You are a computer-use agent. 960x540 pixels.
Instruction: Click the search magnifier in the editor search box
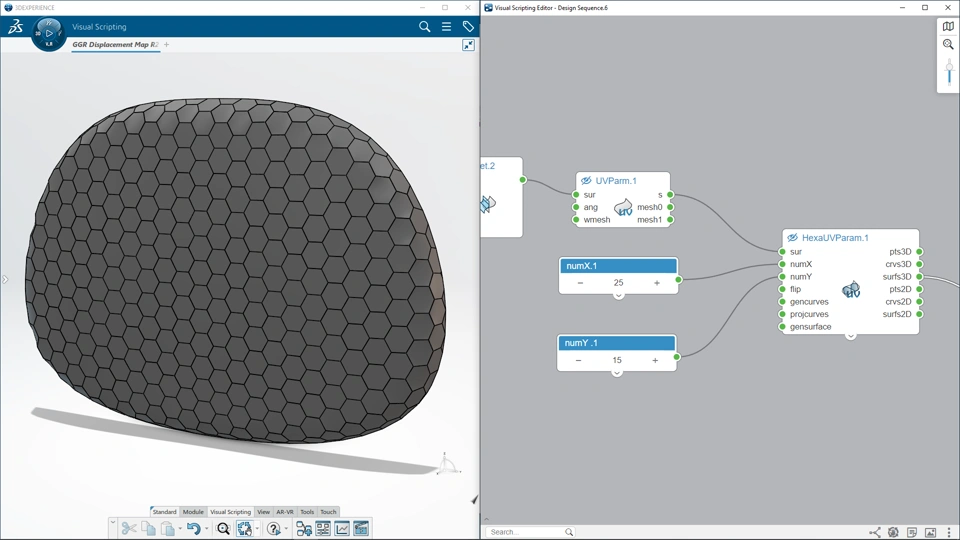click(569, 532)
